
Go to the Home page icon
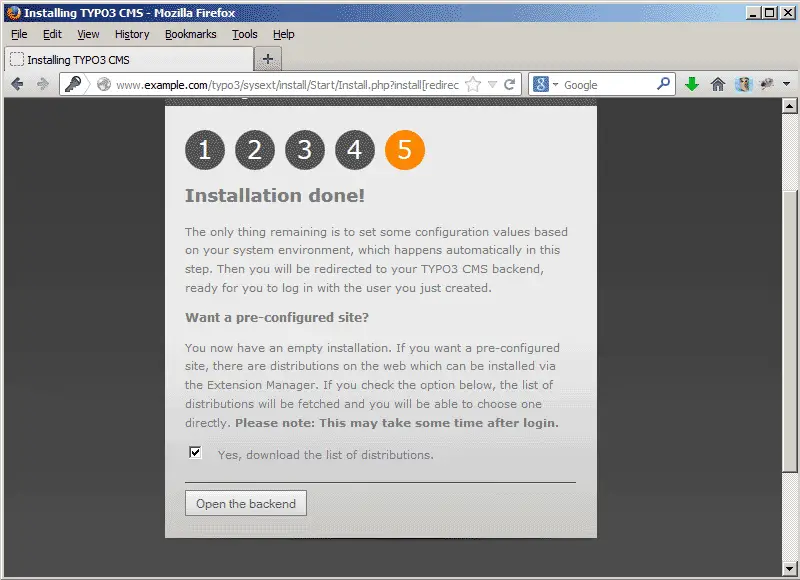(x=718, y=84)
